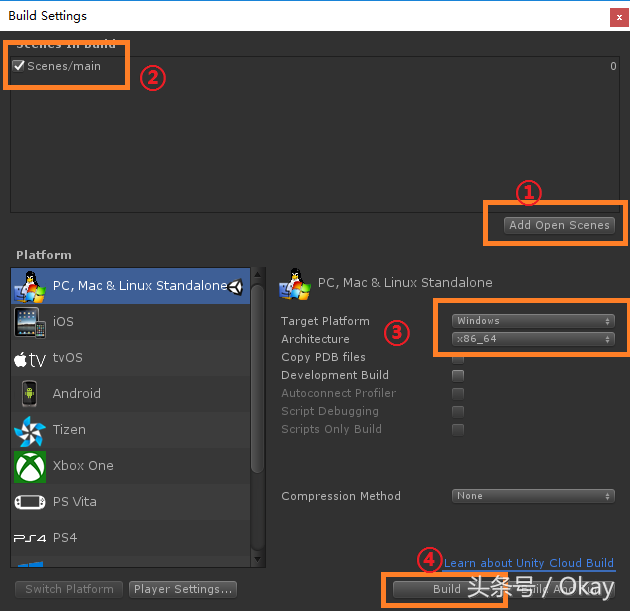The height and width of the screenshot is (611, 630).
Task: Click the Unity logo beside the Standalone platform
Action: click(235, 286)
